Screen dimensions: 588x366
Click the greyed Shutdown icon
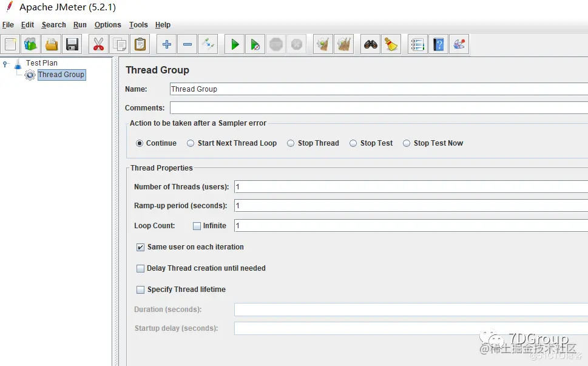[x=296, y=44]
